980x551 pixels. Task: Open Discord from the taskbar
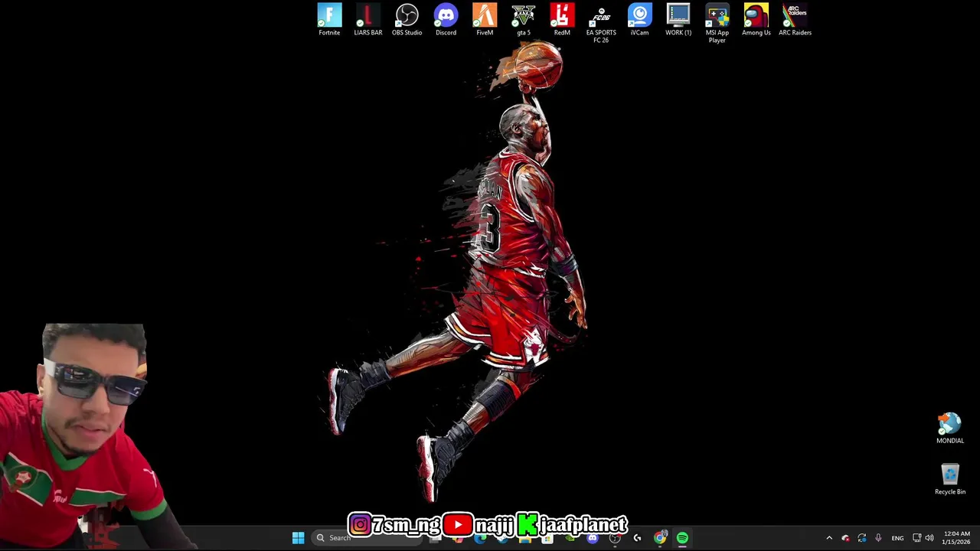pos(593,538)
